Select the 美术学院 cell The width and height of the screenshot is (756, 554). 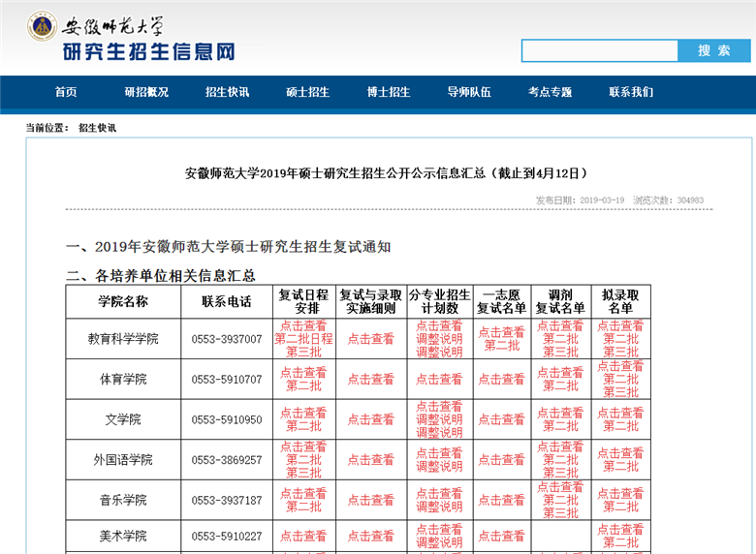[123, 536]
